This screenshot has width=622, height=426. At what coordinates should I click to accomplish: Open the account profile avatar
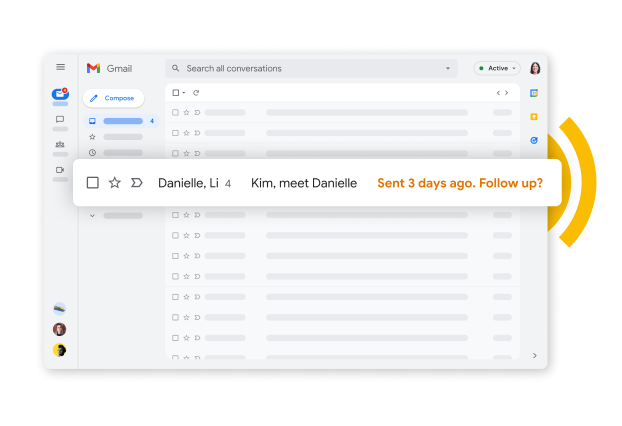535,68
